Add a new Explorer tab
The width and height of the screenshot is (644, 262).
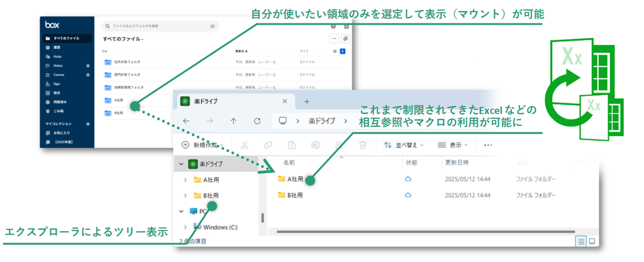[x=306, y=101]
